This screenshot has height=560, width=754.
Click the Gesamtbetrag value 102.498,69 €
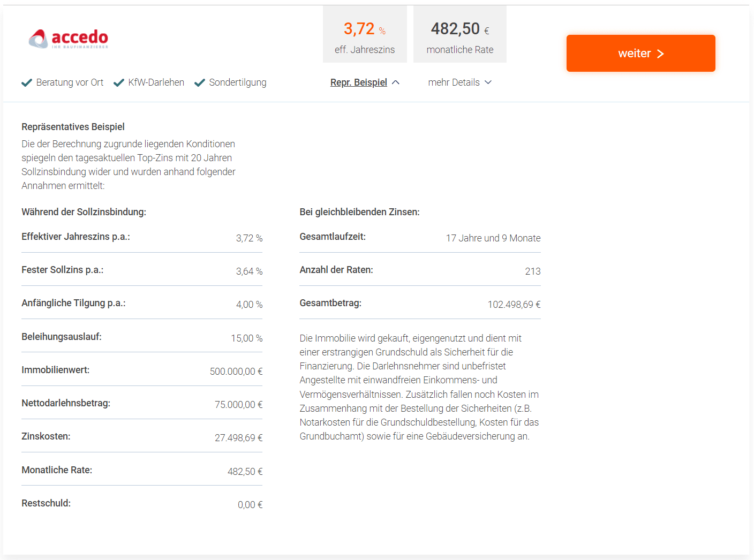(514, 305)
